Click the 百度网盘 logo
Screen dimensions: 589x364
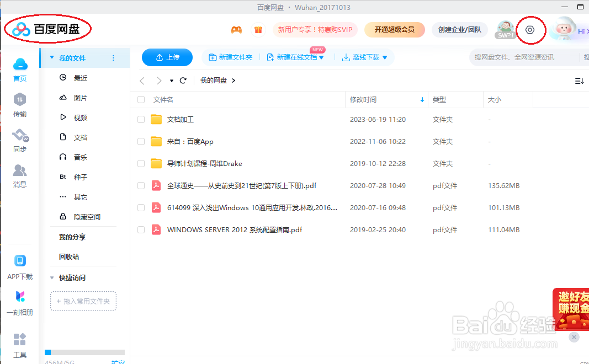[x=46, y=29]
